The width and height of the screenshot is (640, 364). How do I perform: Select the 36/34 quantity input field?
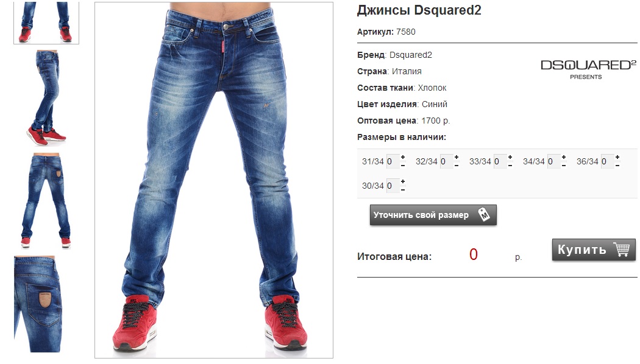607,161
